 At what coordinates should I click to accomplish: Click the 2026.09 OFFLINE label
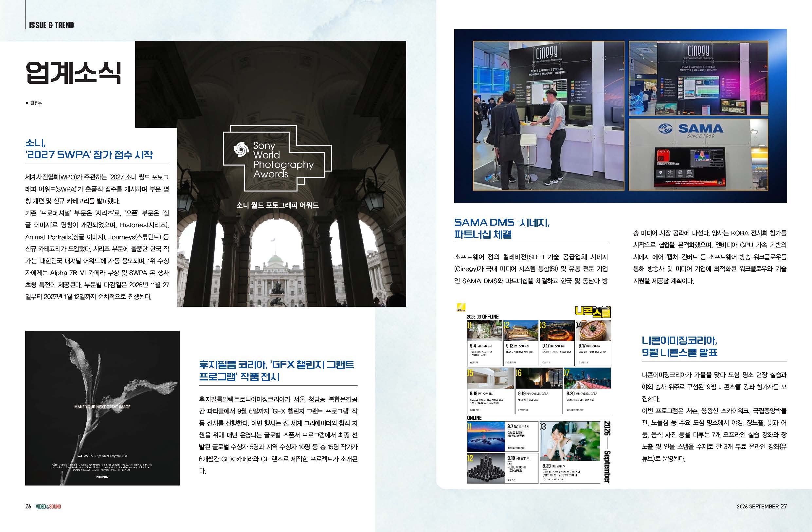tap(482, 317)
